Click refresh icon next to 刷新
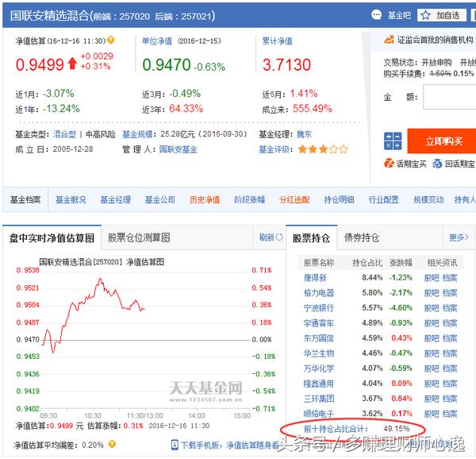 [279, 237]
